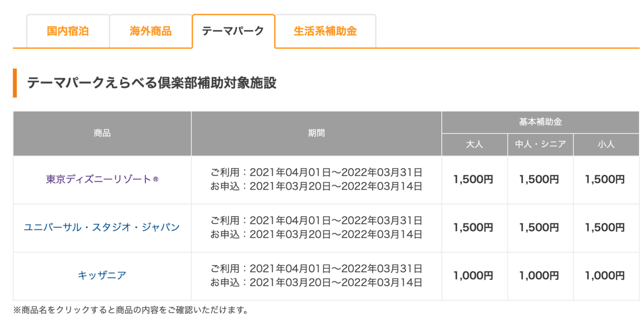The height and width of the screenshot is (327, 644).
Task: Select the テーマパーク tab
Action: 233,31
